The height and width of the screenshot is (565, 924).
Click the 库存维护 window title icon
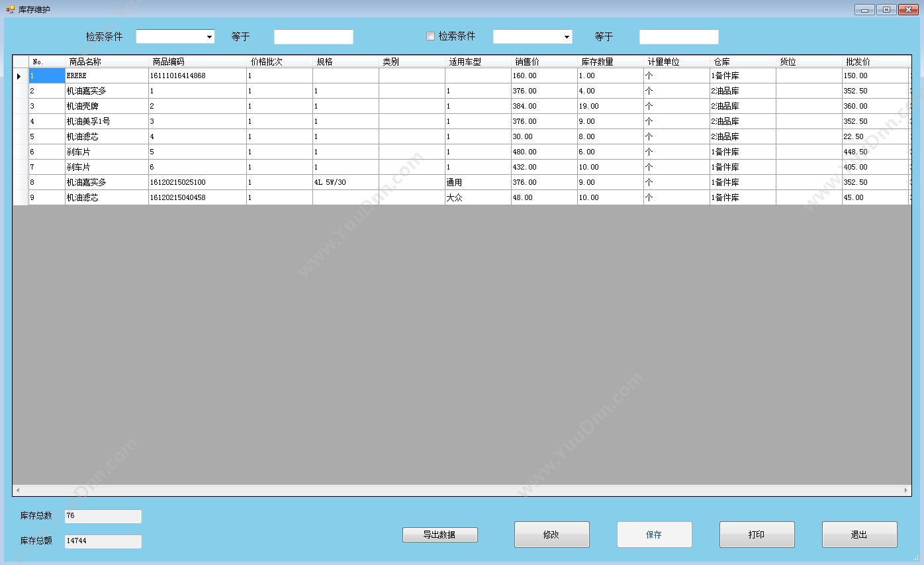pos(10,9)
